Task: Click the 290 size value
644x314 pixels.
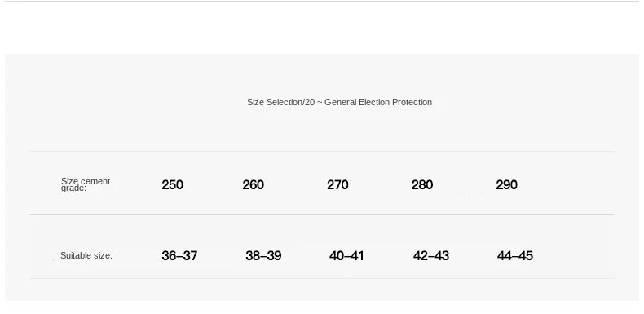Action: [506, 185]
